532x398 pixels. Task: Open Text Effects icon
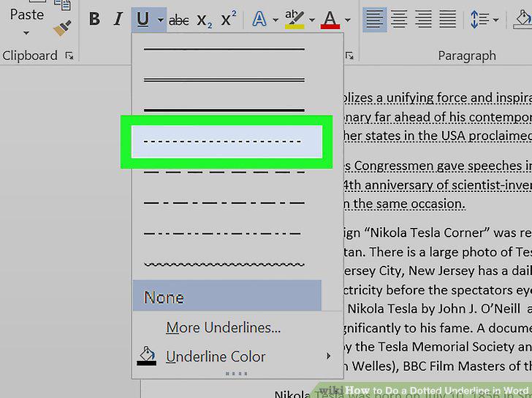pyautogui.click(x=259, y=19)
